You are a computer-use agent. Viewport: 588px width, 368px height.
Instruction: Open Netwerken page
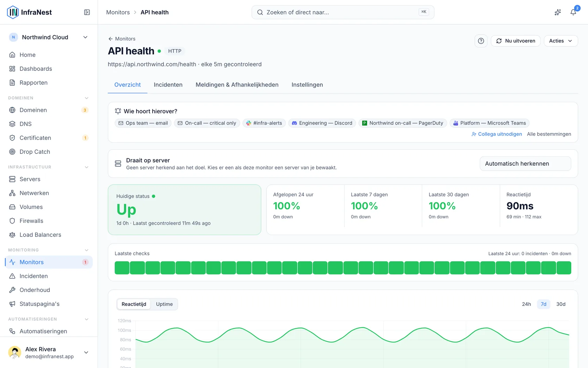(49, 193)
